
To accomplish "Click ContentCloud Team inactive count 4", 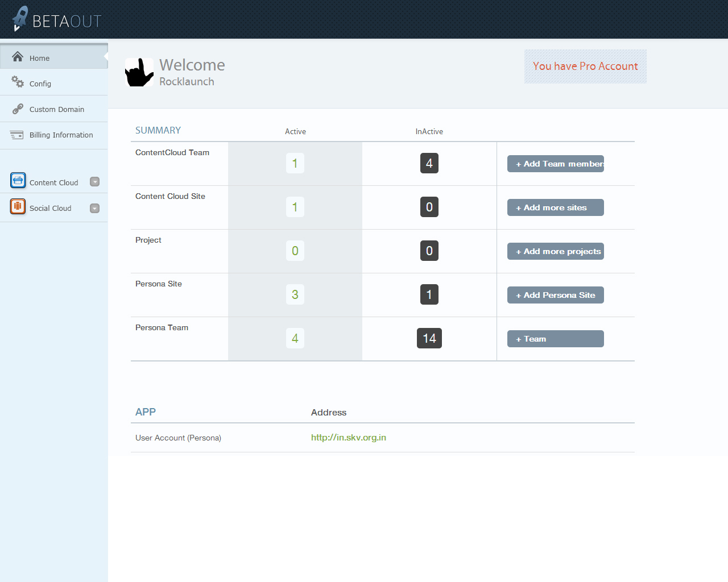I will click(429, 163).
